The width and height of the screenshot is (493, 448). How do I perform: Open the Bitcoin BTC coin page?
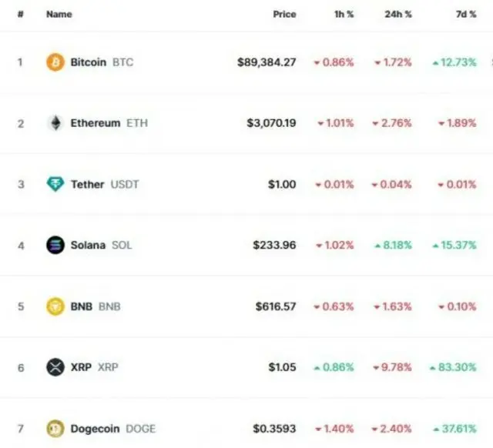[x=102, y=62]
